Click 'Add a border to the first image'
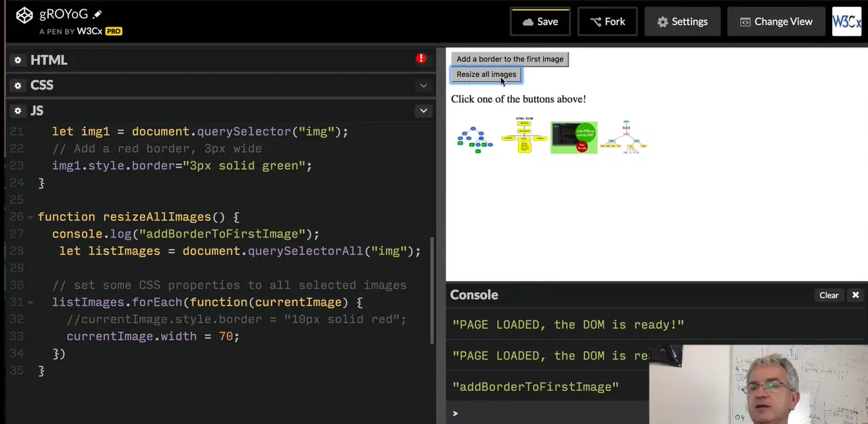 510,59
